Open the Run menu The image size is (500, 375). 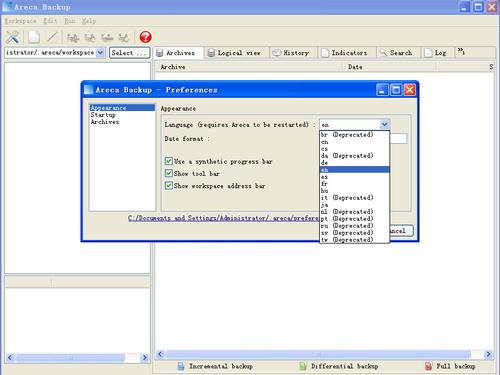[70, 21]
